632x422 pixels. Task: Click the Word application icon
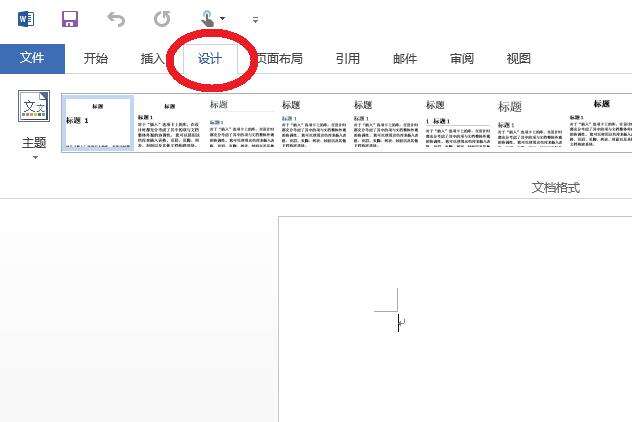coord(26,19)
